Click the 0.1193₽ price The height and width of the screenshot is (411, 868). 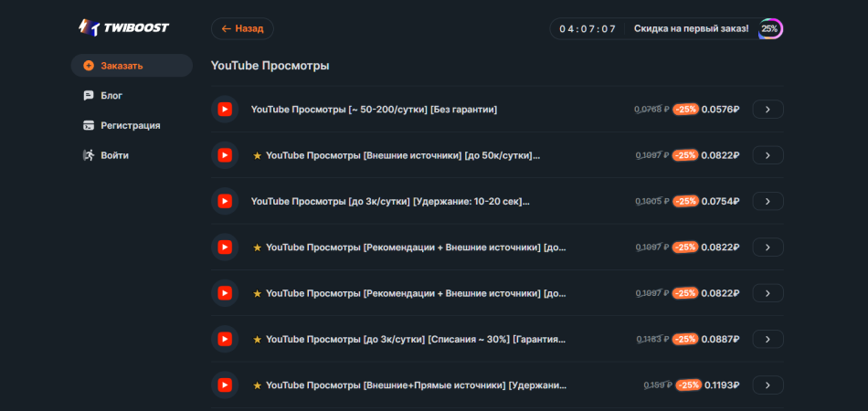click(x=722, y=385)
